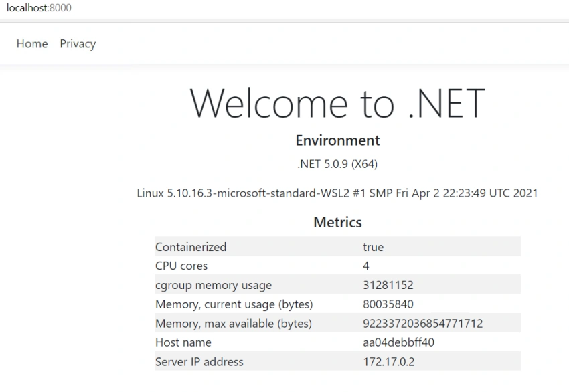This screenshot has height=392, width=569.
Task: Open the Privacy navigation link
Action: (x=78, y=44)
